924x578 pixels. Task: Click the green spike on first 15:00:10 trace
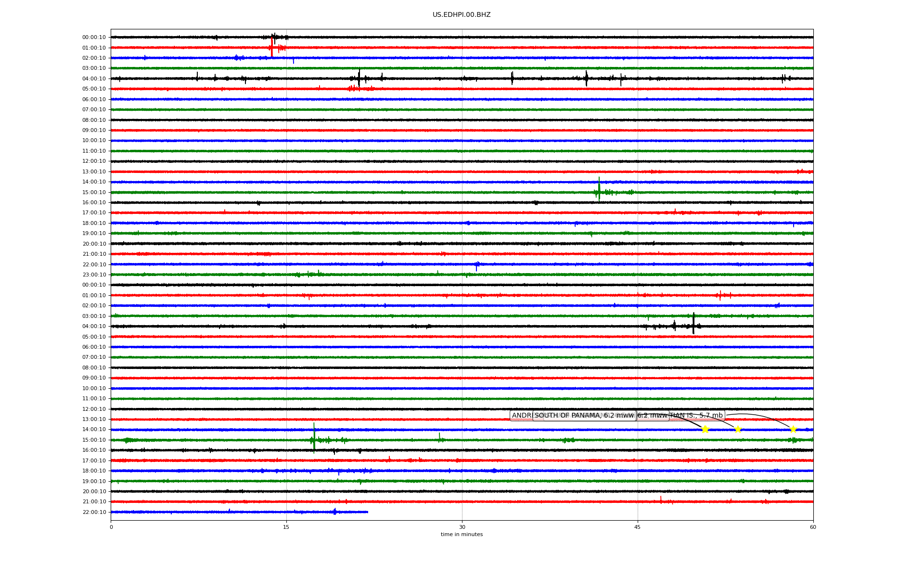599,190
